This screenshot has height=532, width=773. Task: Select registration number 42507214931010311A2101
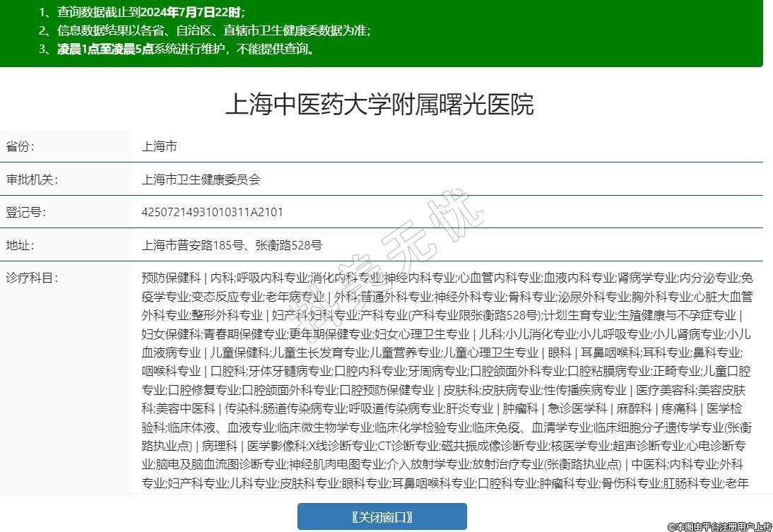pos(212,212)
